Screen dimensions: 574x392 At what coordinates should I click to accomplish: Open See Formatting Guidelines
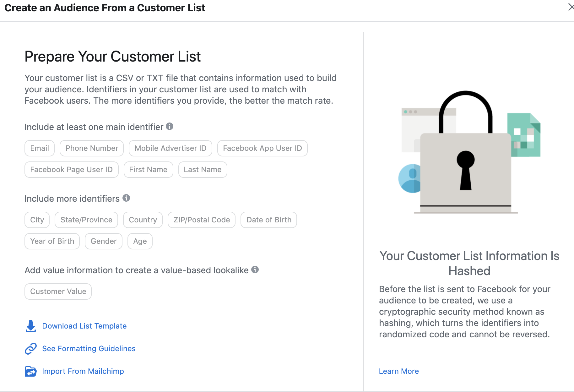click(x=89, y=349)
